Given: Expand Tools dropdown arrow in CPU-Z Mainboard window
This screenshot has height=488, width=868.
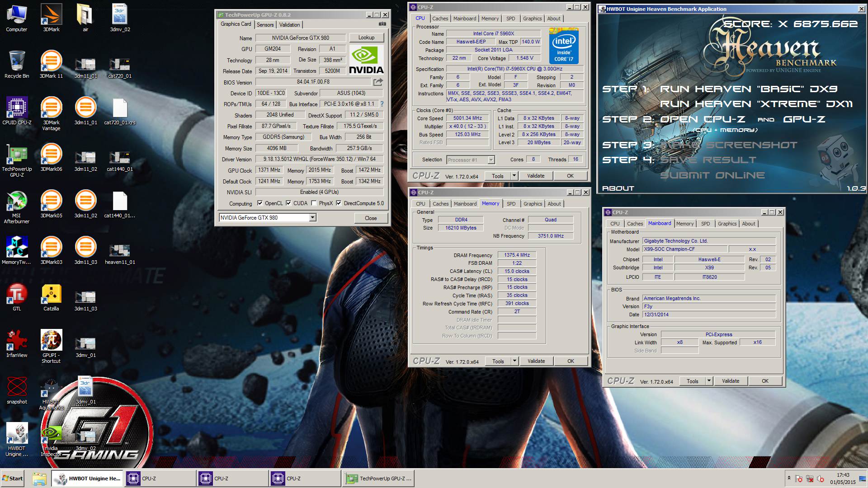Looking at the screenshot, I should [709, 381].
